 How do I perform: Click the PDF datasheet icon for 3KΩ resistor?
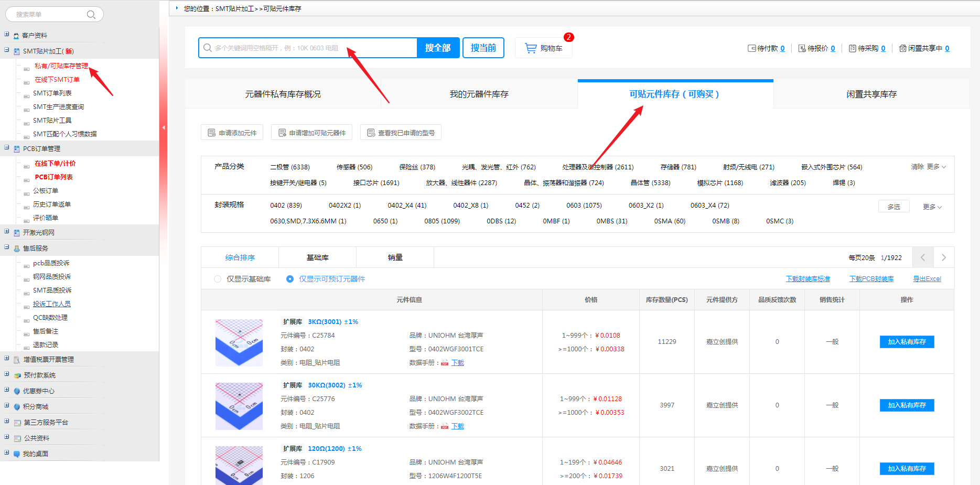click(x=445, y=363)
